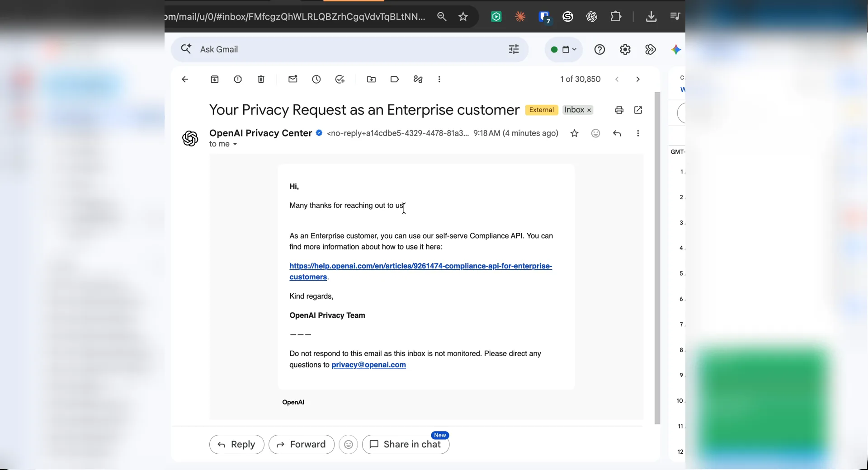
Task: Click the Ask Gmail search field
Action: [350, 50]
